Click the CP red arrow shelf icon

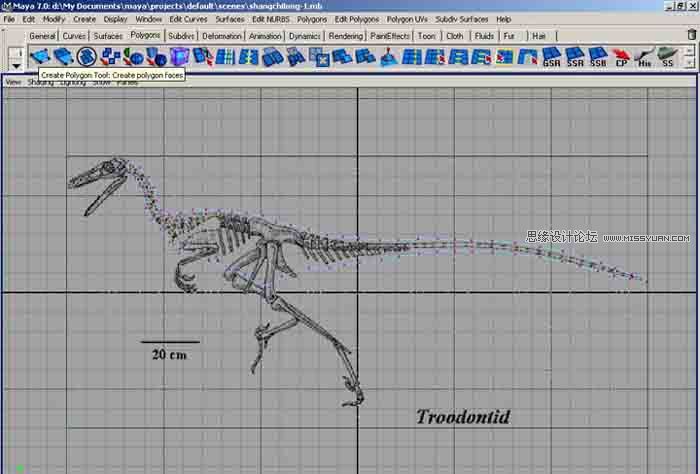621,57
